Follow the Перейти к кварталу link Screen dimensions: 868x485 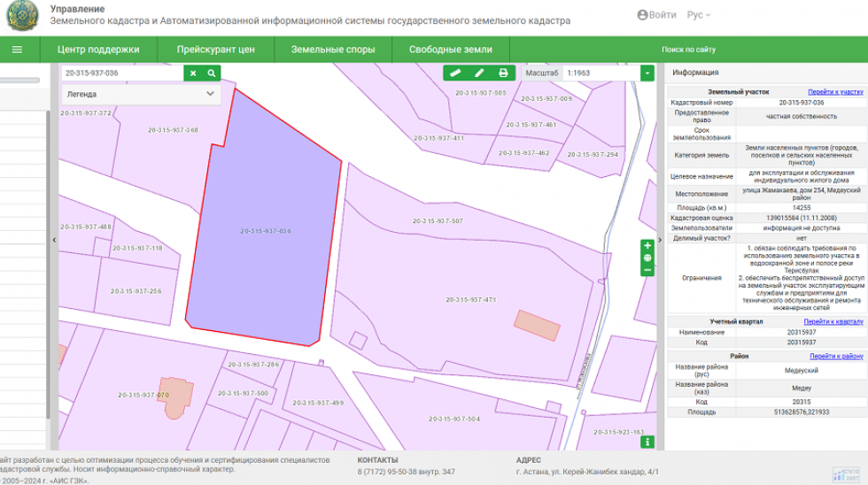833,321
